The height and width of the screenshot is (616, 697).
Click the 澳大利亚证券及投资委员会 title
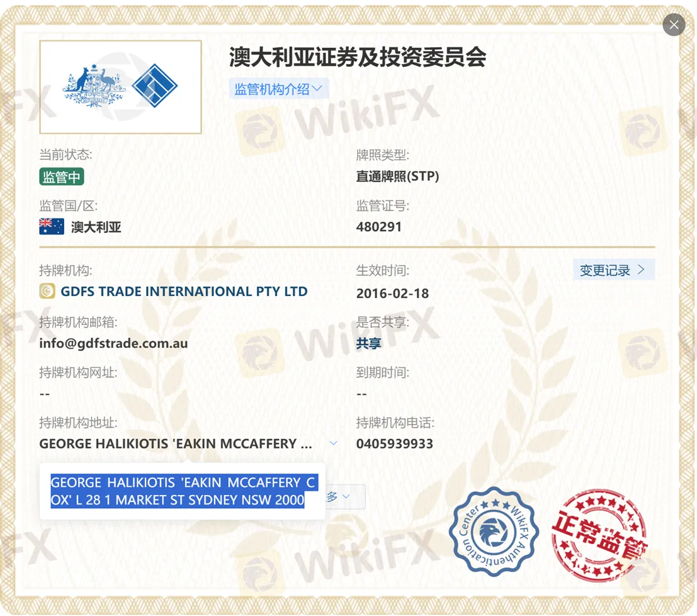click(x=358, y=57)
